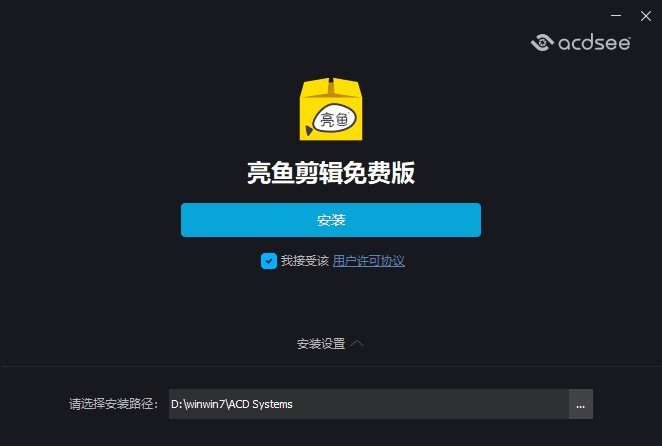Viewport: 662px width, 446px height.
Task: Collapse the 安装设置 section
Action: [x=330, y=344]
